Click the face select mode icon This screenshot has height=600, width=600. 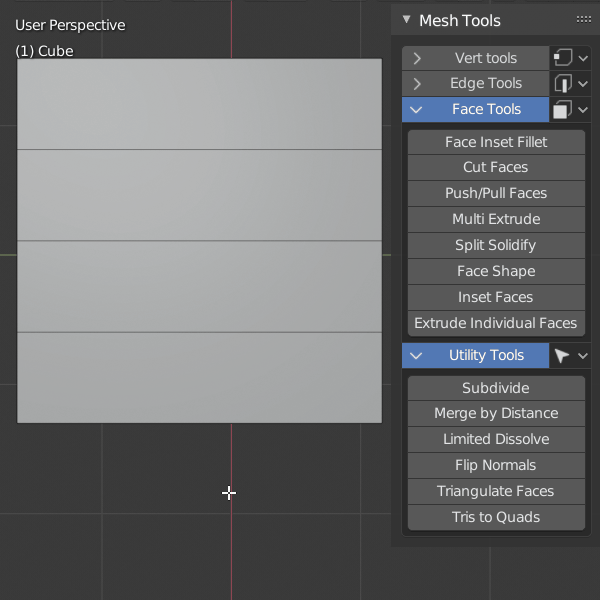coord(563,109)
